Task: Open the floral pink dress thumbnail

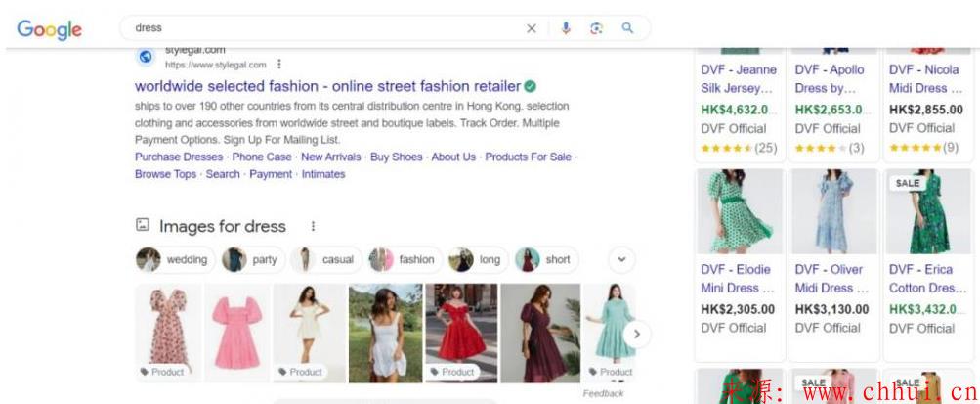Action: (169, 333)
